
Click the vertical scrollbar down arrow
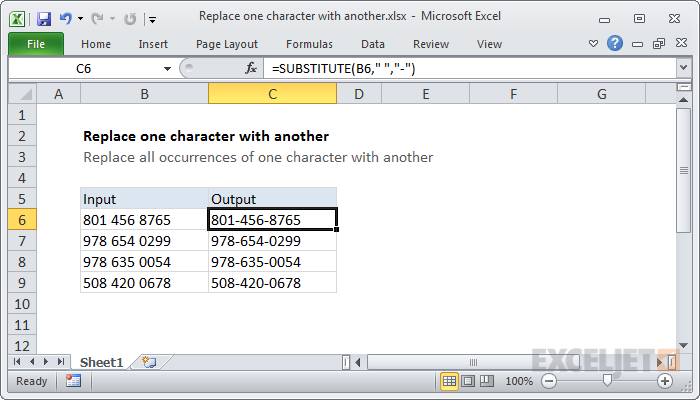click(683, 345)
